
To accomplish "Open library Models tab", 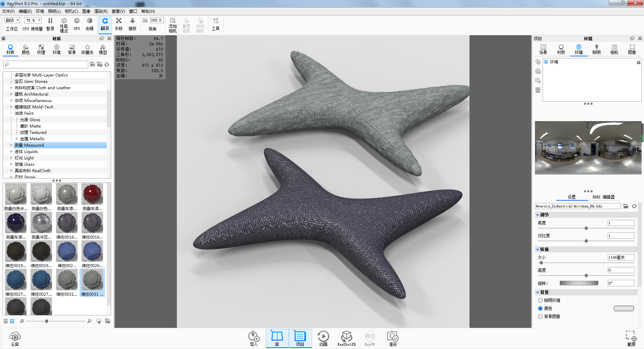I will (103, 49).
